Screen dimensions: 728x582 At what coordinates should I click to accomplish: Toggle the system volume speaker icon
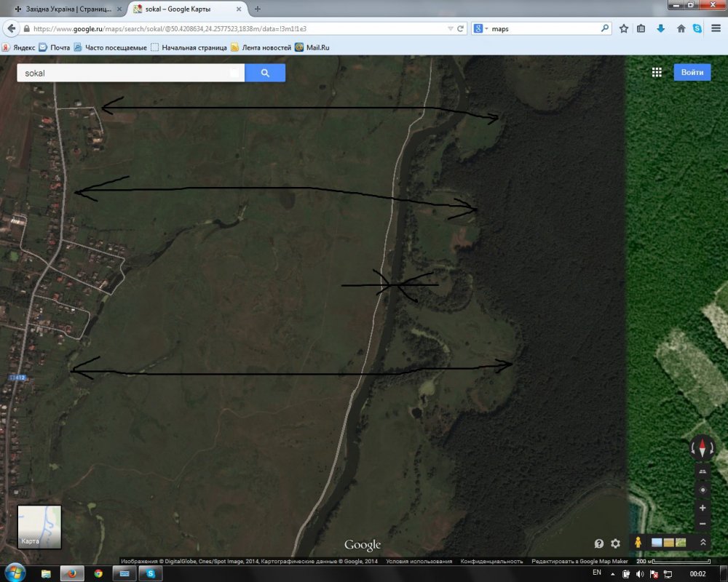(640, 574)
